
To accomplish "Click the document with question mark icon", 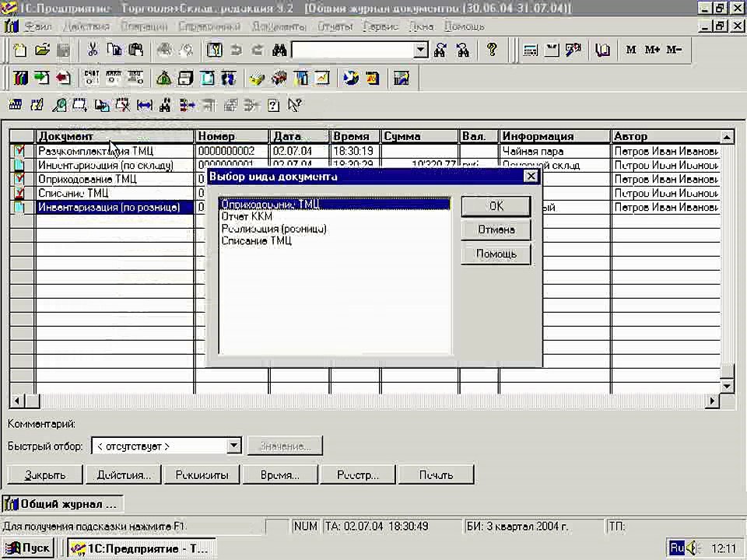I will (273, 105).
